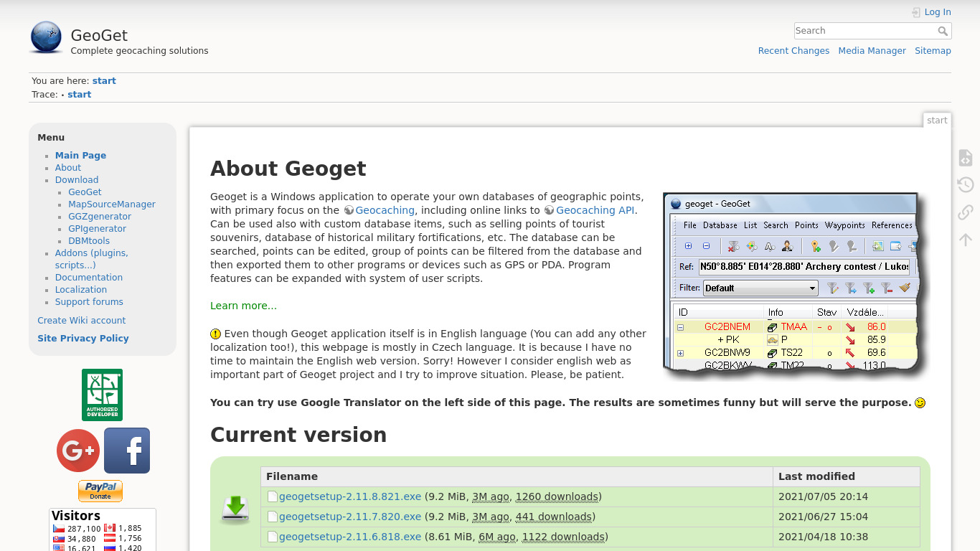Click the 'start' link in Trace
Screen dimensions: 980x551
(x=80, y=95)
